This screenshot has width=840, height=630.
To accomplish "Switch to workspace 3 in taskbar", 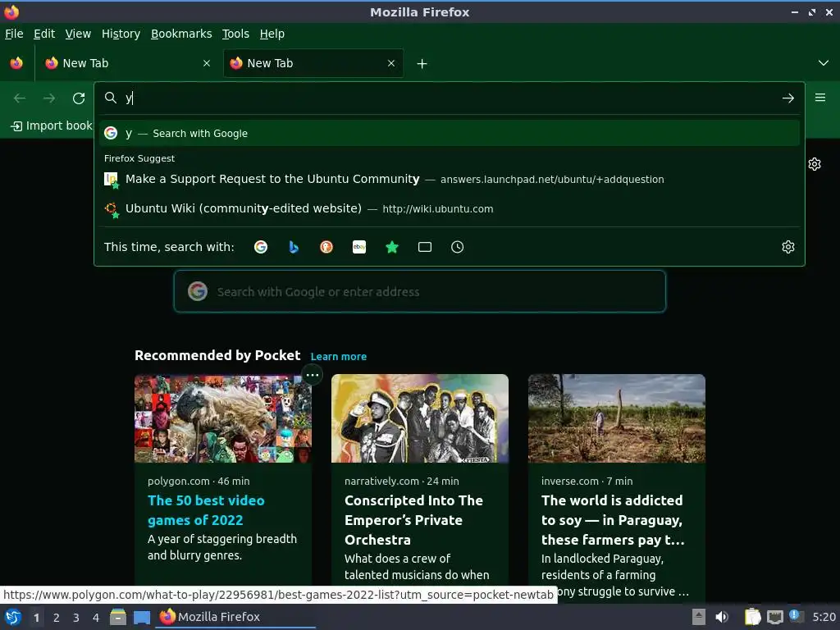I will [x=76, y=618].
